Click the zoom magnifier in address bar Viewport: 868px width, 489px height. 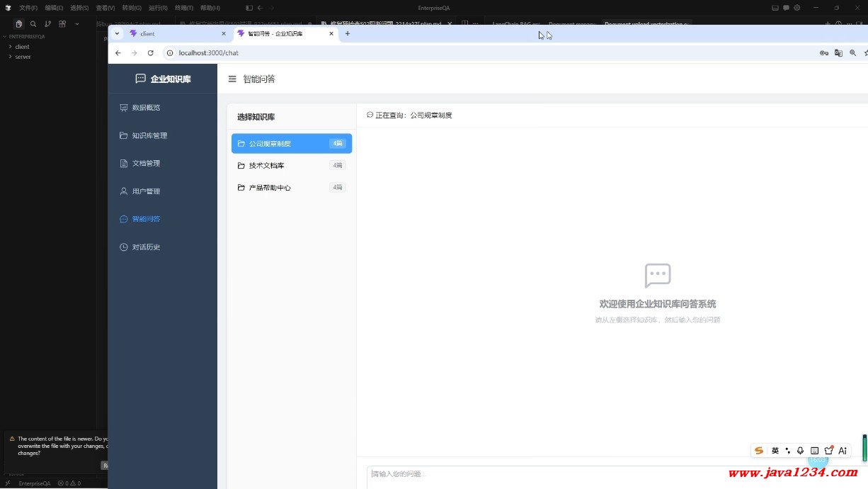coord(852,53)
